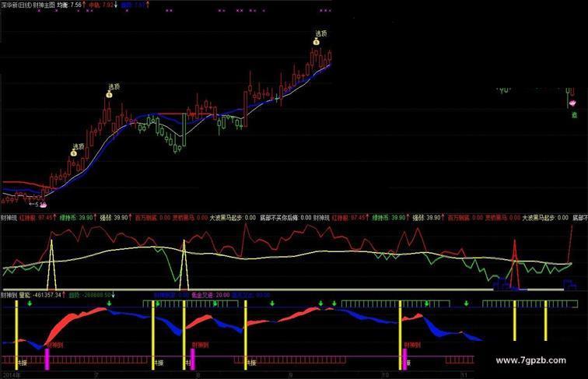Click the green 趋势 -288888.50 readout

click(89, 295)
